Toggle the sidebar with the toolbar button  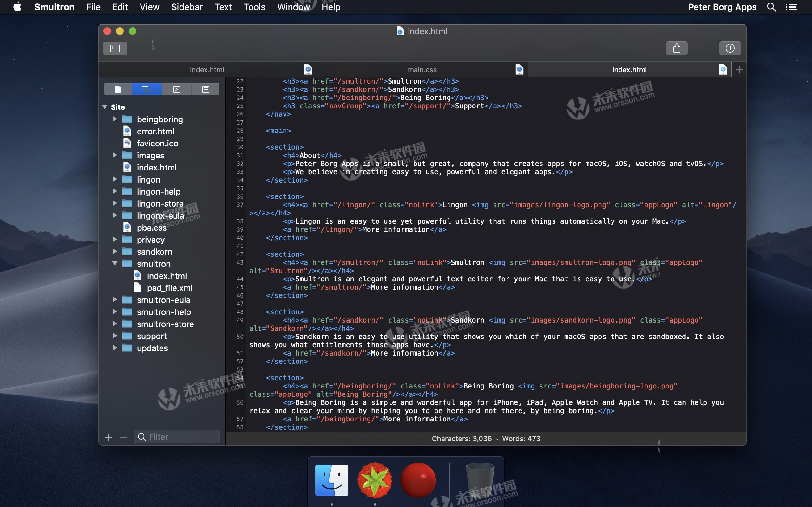pyautogui.click(x=115, y=48)
